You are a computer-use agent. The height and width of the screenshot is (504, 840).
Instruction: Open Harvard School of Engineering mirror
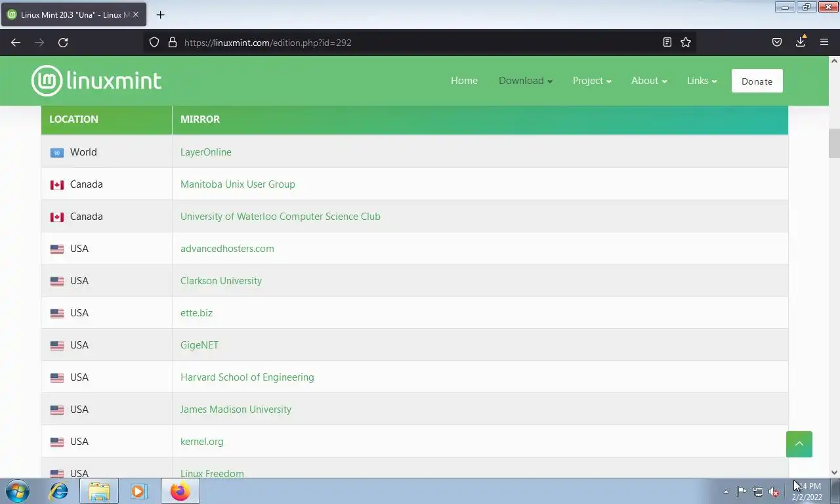point(247,377)
